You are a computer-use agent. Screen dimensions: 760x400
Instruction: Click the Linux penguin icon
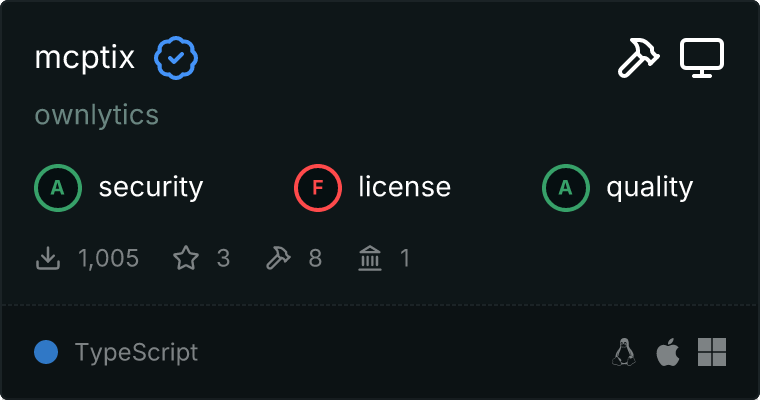coord(624,352)
